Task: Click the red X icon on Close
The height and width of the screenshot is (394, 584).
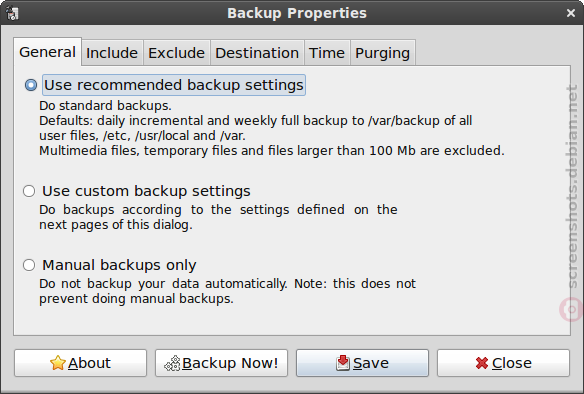Action: [482, 363]
